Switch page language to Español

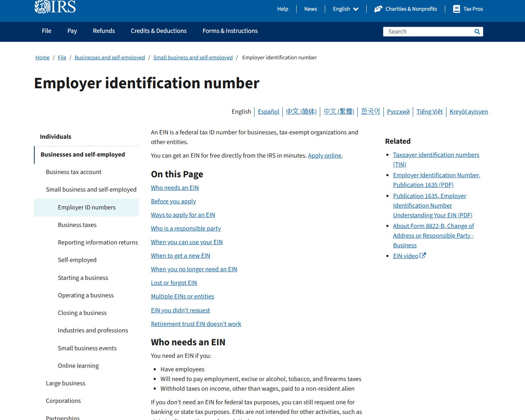(268, 112)
